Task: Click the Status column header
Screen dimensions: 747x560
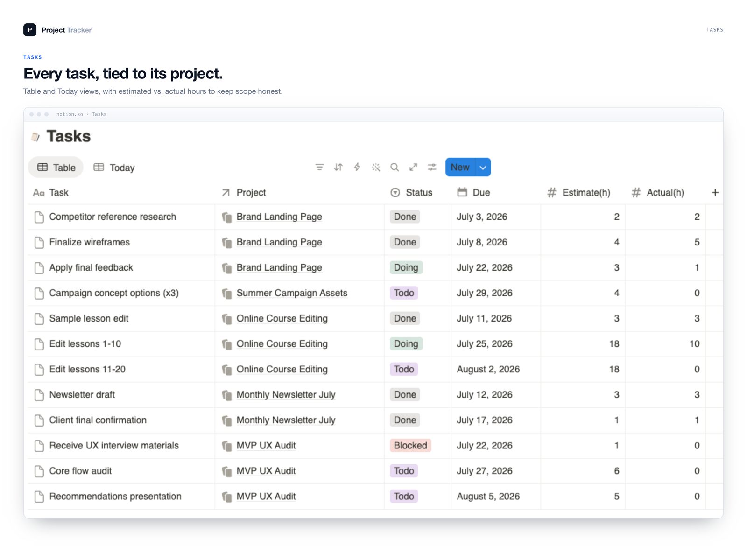Action: point(411,193)
